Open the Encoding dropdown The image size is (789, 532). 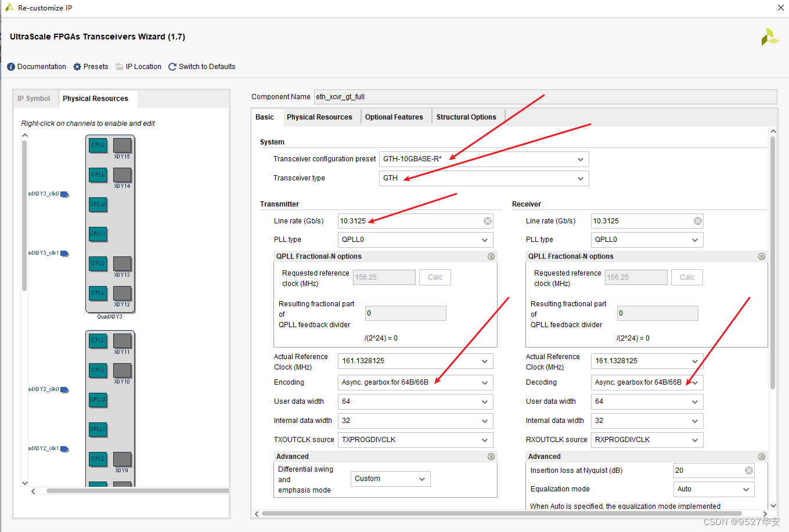416,382
